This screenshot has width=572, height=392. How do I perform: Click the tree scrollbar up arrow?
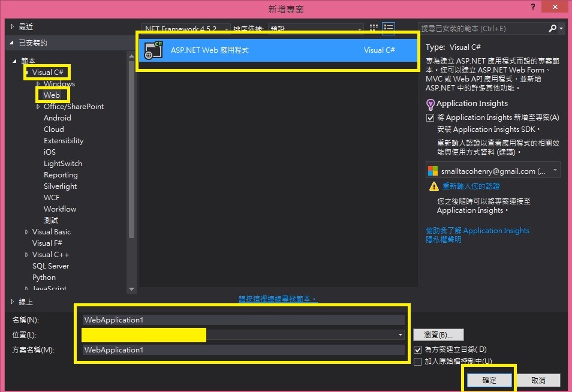pyautogui.click(x=131, y=56)
